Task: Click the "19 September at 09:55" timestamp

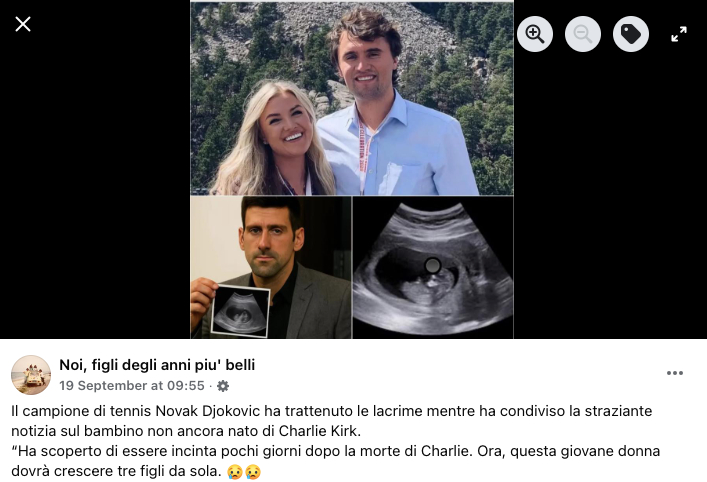Action: (x=132, y=386)
